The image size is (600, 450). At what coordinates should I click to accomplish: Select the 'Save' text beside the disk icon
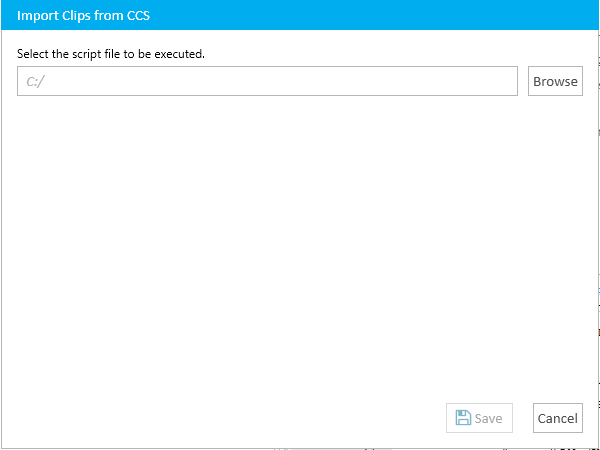[488, 418]
